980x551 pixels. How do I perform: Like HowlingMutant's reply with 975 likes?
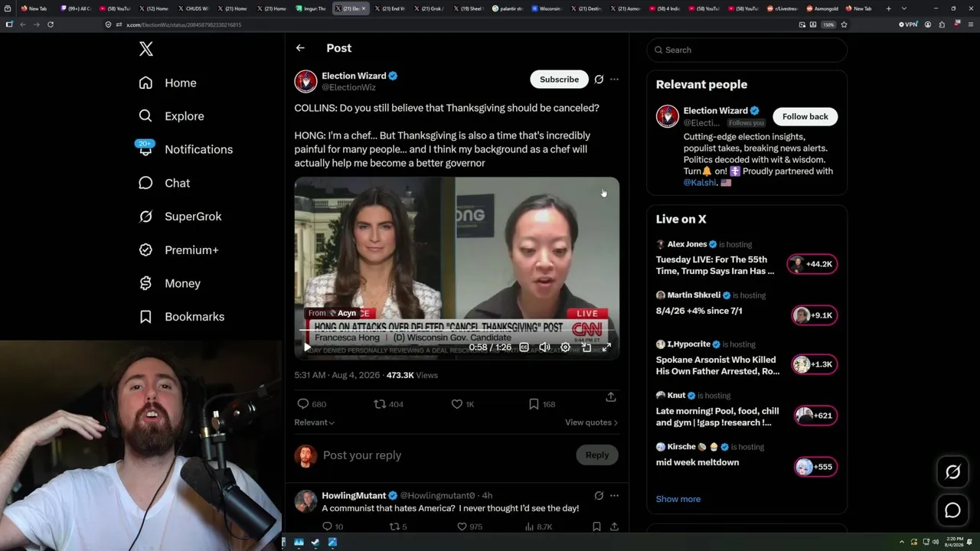pos(469,527)
